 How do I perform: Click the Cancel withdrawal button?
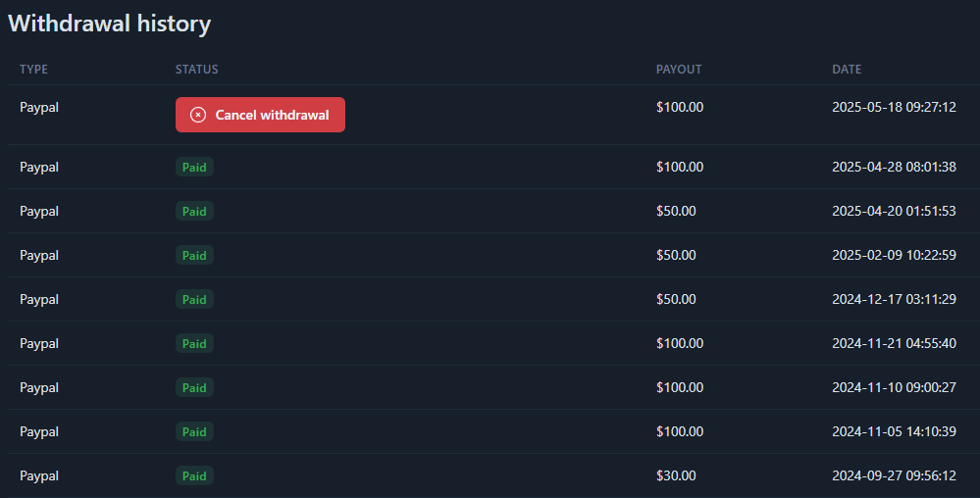click(260, 115)
